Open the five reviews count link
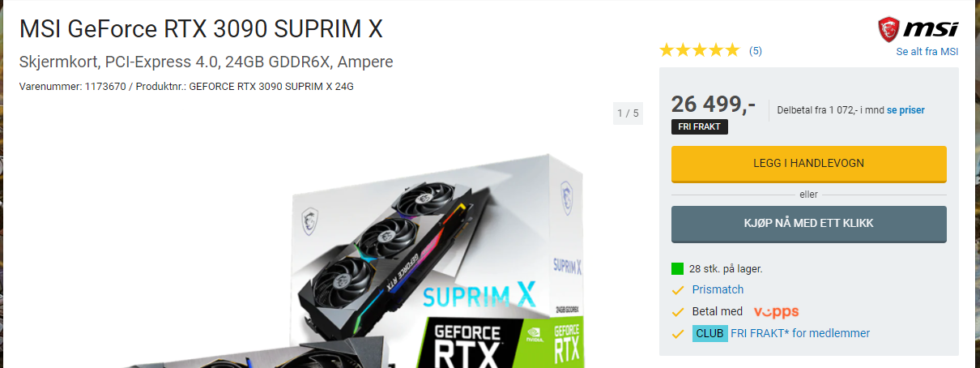 coord(755,51)
